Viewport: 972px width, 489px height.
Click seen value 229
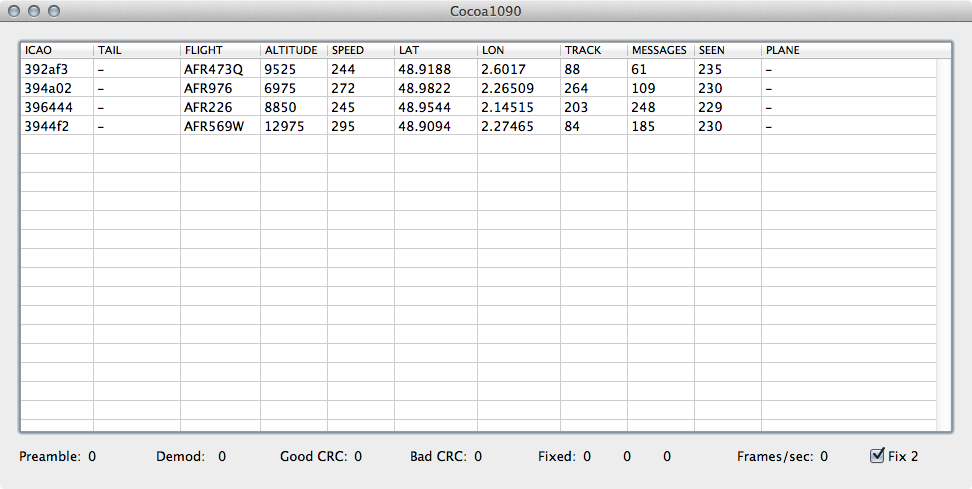[x=710, y=107]
